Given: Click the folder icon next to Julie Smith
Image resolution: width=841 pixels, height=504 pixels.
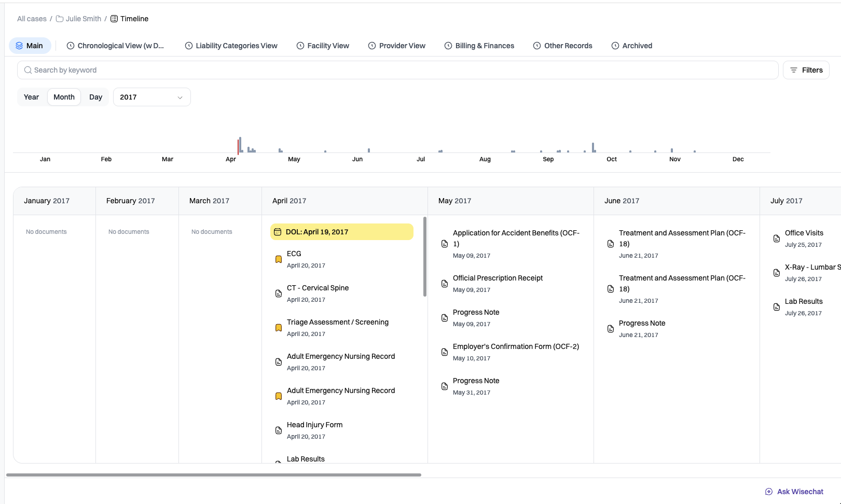Looking at the screenshot, I should pos(60,19).
